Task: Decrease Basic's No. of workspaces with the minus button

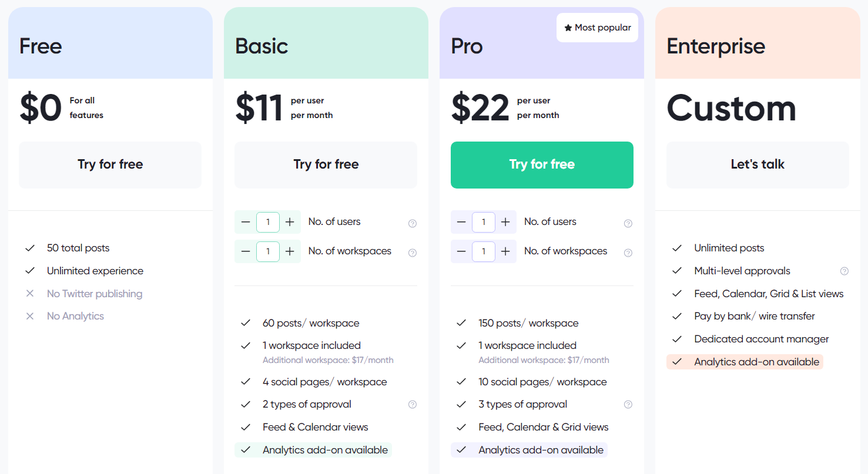Action: coord(246,251)
